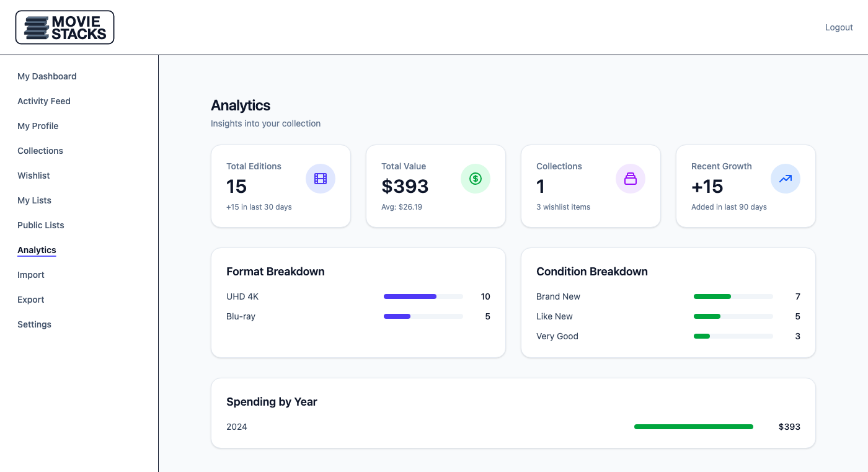868x472 pixels.
Task: Go to the Import page
Action: tap(31, 275)
